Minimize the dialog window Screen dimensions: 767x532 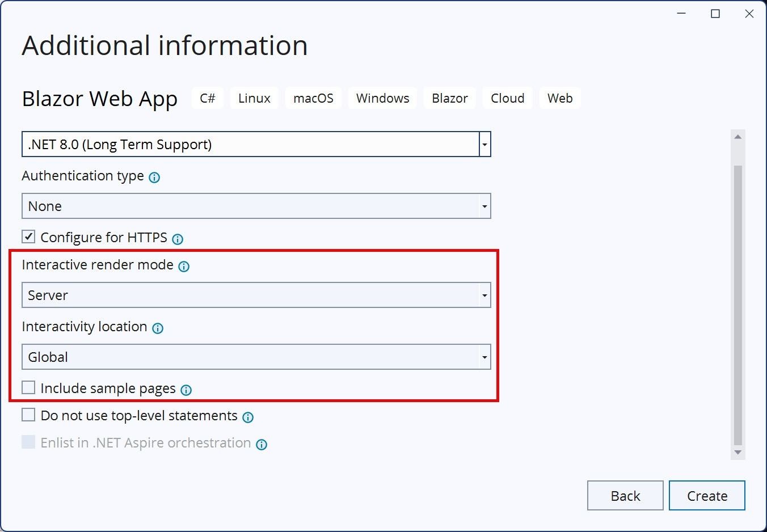click(681, 14)
